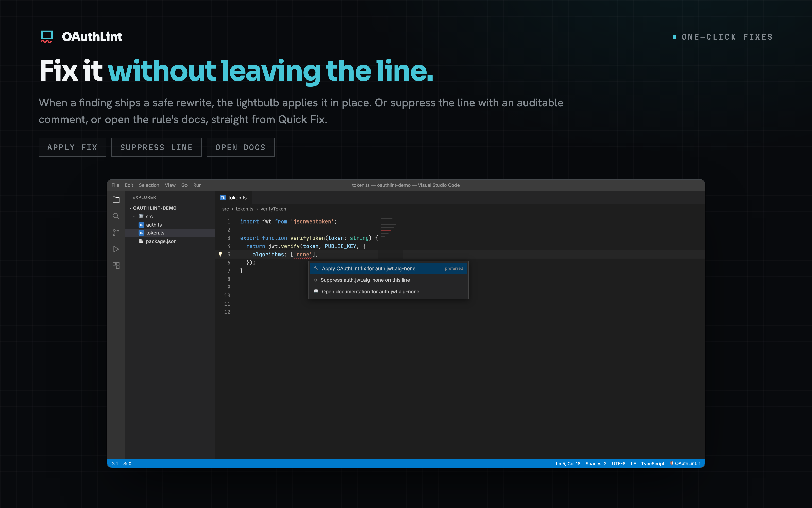This screenshot has width=812, height=508.
Task: Click verifyToken in the breadcrumb
Action: point(274,209)
